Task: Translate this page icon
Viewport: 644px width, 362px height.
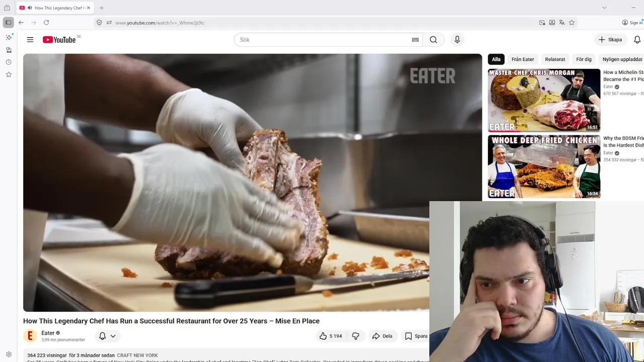Action: point(562,23)
